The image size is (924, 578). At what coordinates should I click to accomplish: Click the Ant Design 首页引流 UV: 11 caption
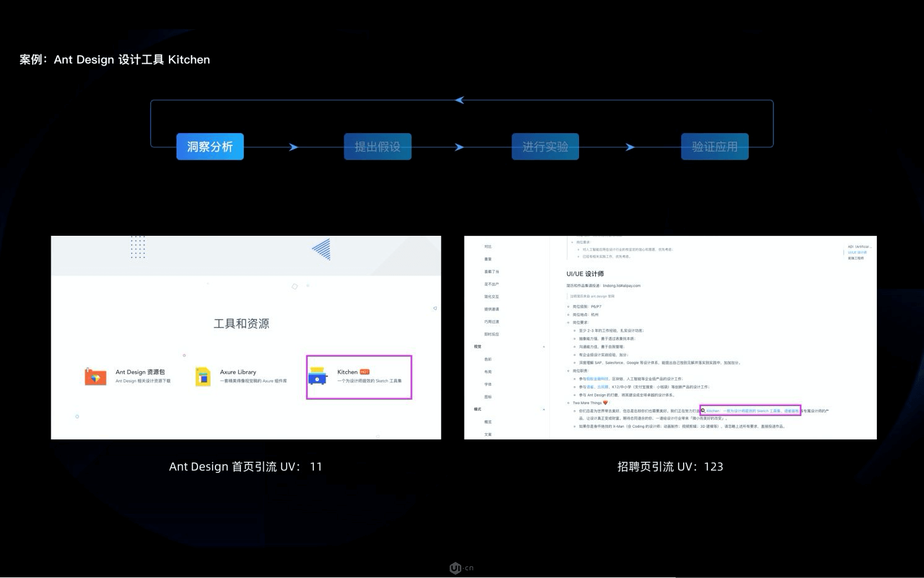click(245, 467)
